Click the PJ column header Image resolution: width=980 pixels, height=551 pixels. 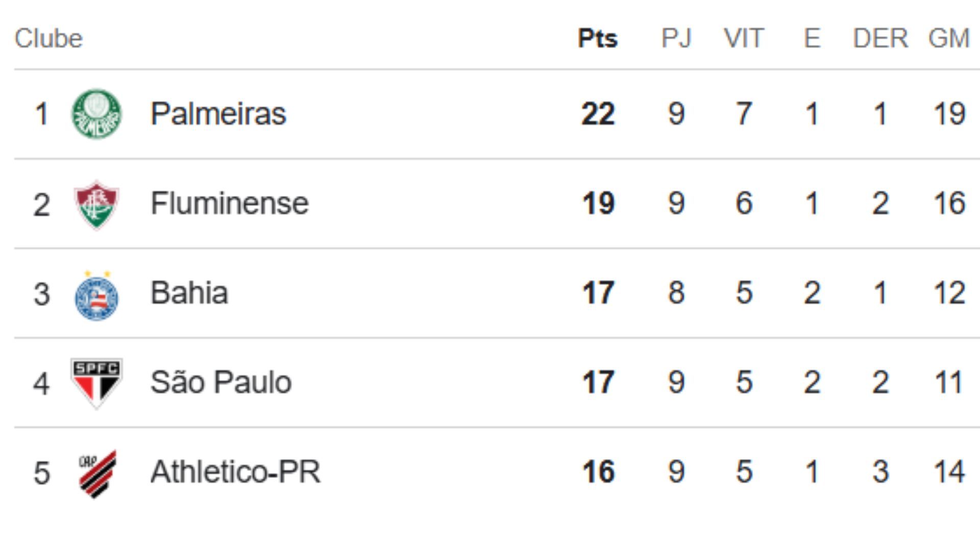click(676, 38)
